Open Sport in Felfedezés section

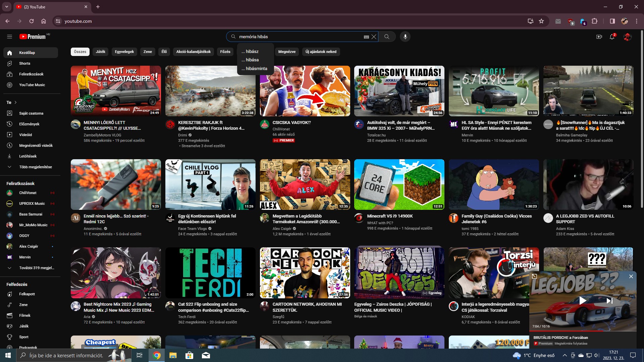pyautogui.click(x=31, y=337)
